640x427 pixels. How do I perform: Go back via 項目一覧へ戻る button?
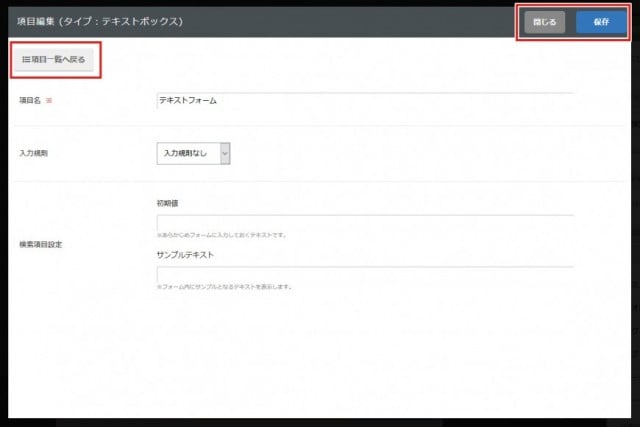pos(54,60)
